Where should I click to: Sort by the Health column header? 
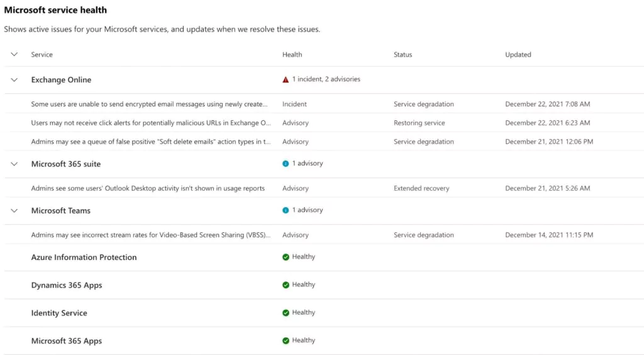[x=292, y=55]
